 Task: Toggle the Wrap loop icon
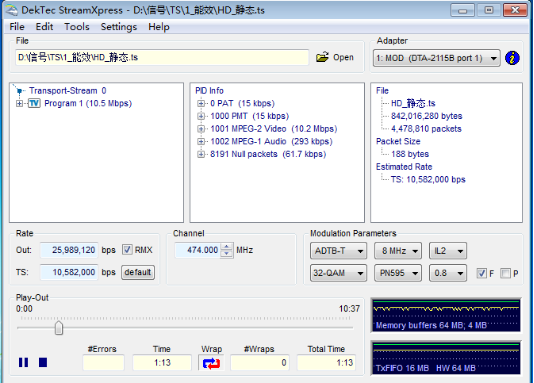211,363
